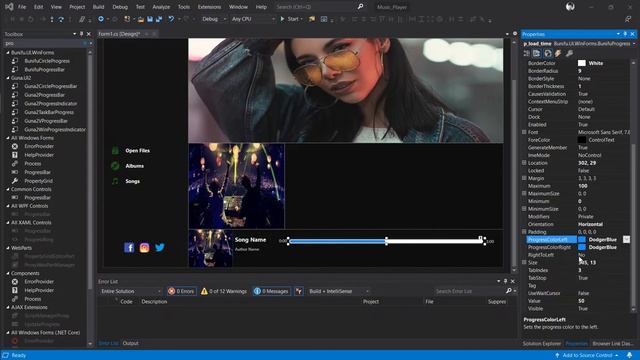Open the File menu
The image size is (640, 360).
(x=22, y=7)
